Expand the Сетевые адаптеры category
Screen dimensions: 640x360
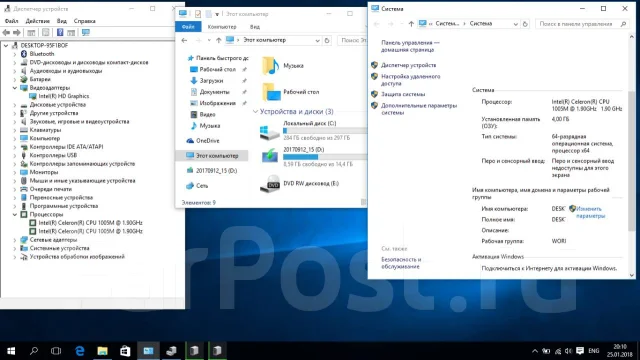pyautogui.click(x=15, y=240)
